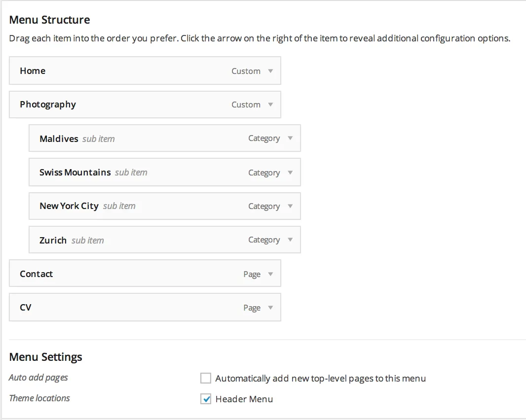The image size is (526, 420).
Task: Select the New York City sub item
Action: click(165, 206)
